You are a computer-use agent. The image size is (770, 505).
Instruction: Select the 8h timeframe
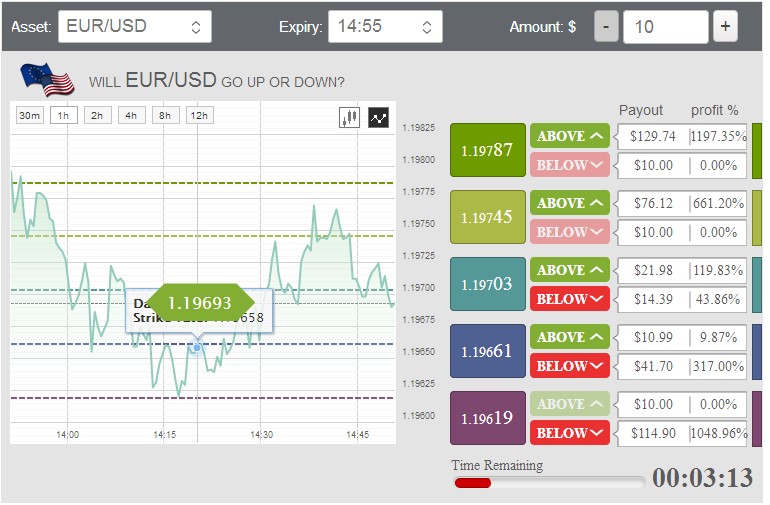coord(165,115)
